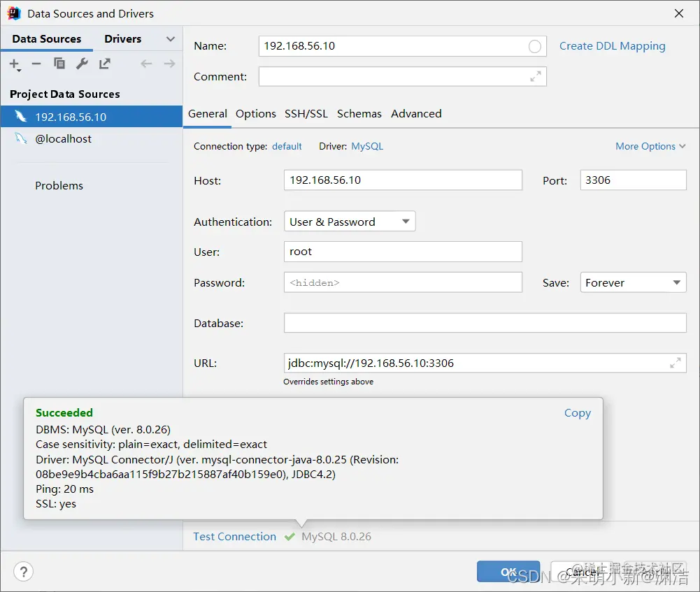The image size is (700, 592).
Task: Click the Succeeded status text
Action: (64, 412)
